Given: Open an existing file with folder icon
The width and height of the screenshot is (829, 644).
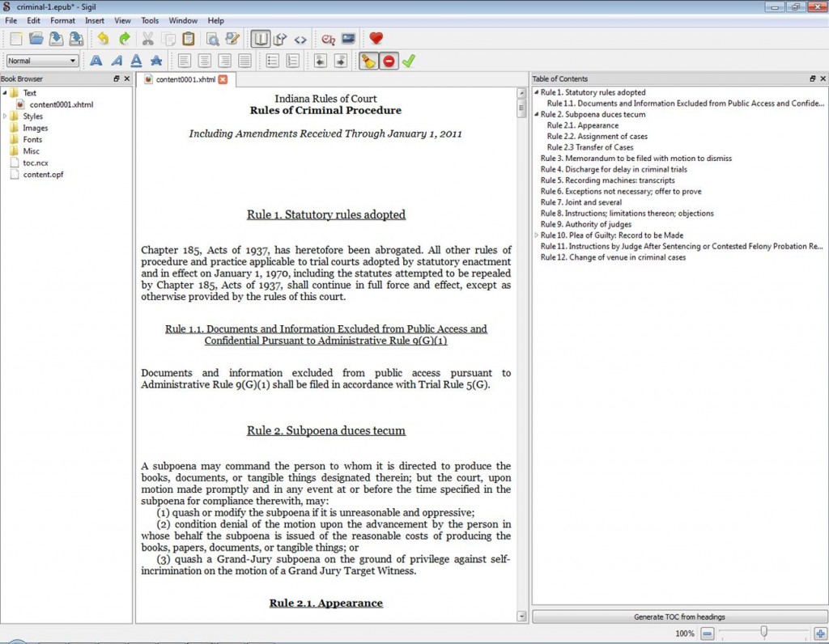Looking at the screenshot, I should [36, 39].
